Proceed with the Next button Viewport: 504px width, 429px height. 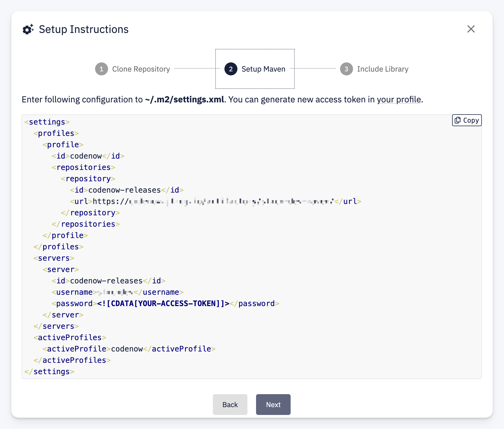point(273,404)
